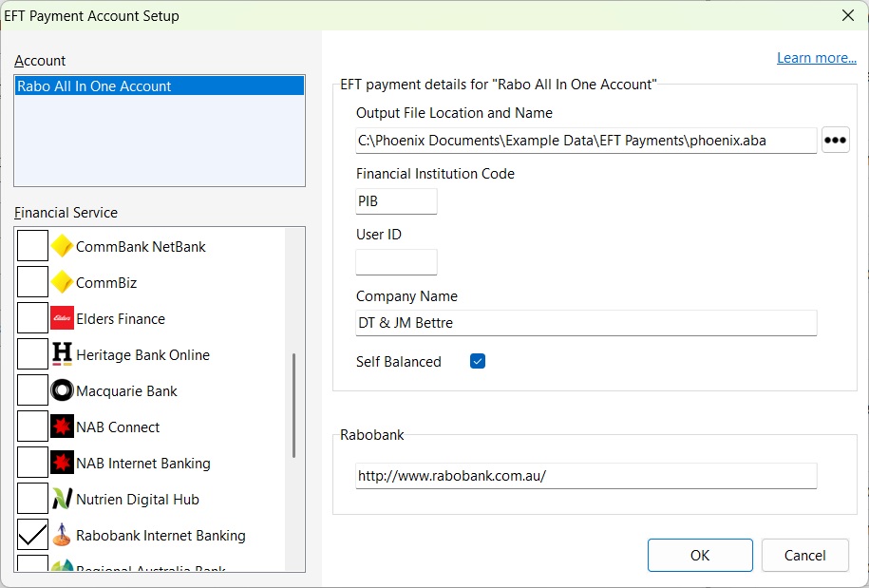The width and height of the screenshot is (869, 588).
Task: Open the Learn more link
Action: 816,58
